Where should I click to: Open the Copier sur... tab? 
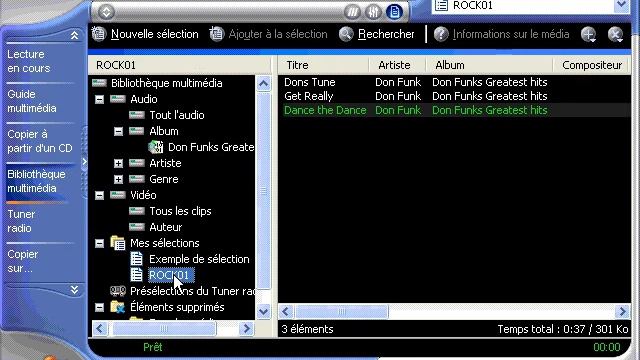point(22,261)
